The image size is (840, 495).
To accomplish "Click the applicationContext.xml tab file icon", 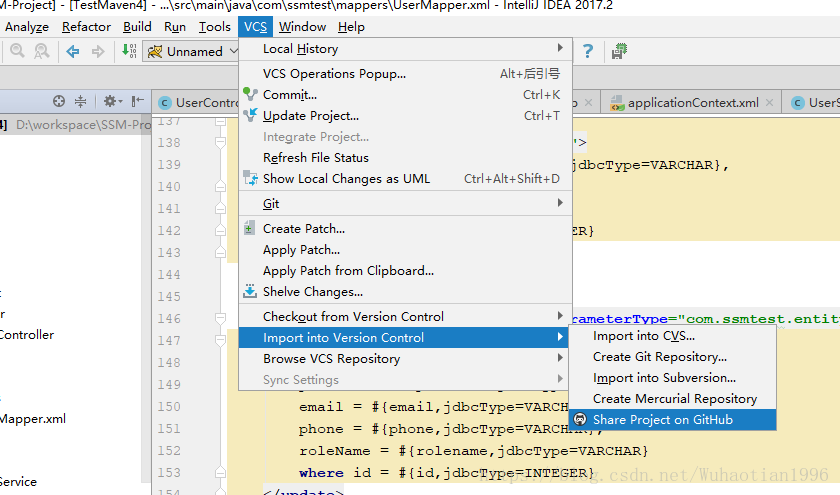I will pos(618,103).
